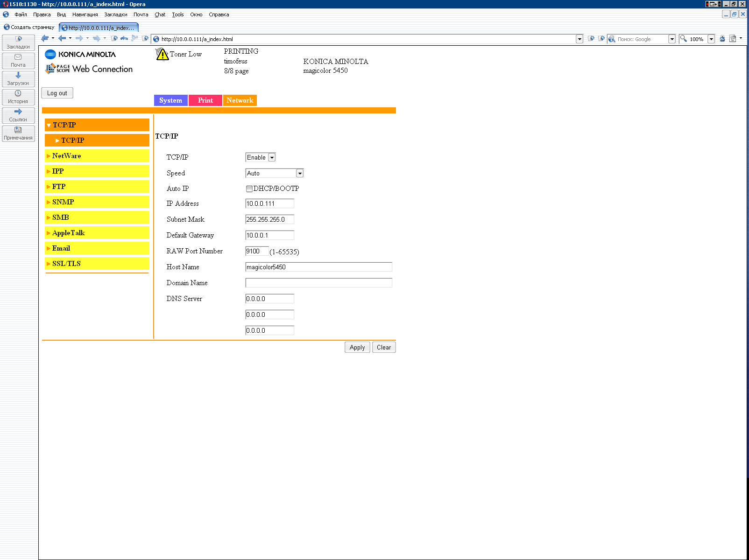
Task: Expand the Email menu section
Action: (x=97, y=248)
